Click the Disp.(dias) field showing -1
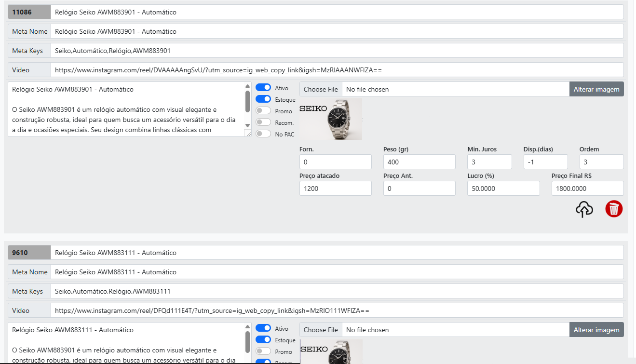The width and height of the screenshot is (636, 364). tap(546, 162)
